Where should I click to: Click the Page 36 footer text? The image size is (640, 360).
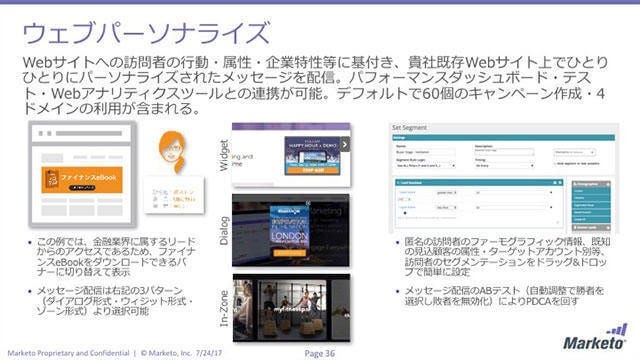320,353
